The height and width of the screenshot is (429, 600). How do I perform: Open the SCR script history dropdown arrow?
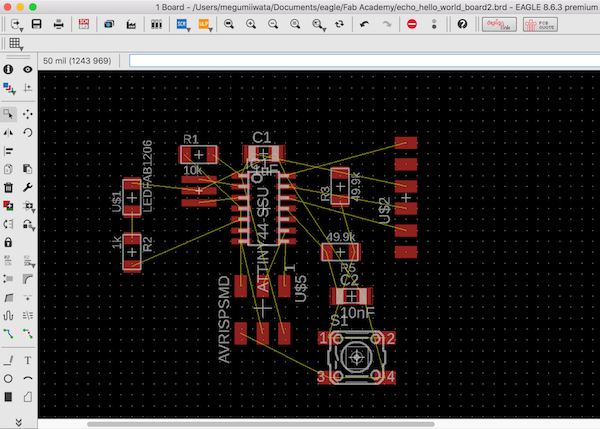189,29
